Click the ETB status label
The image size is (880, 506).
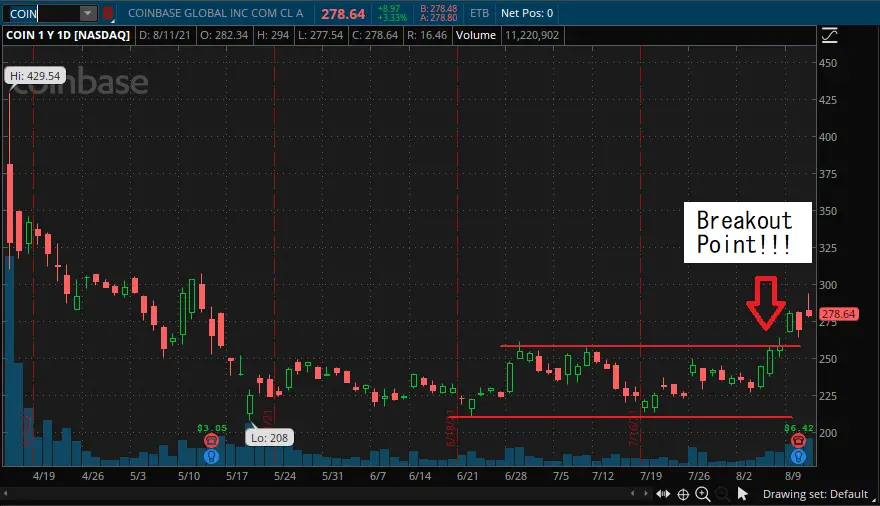tap(479, 13)
